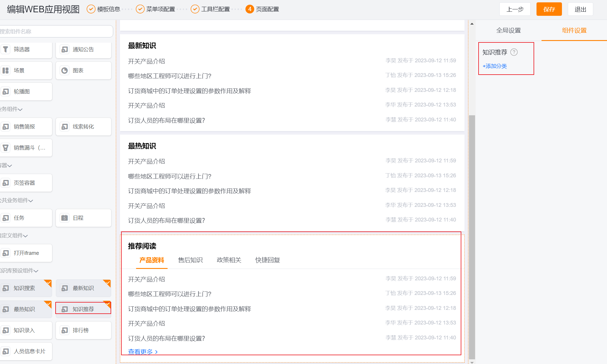Click the orange 保存 button

[x=549, y=9]
